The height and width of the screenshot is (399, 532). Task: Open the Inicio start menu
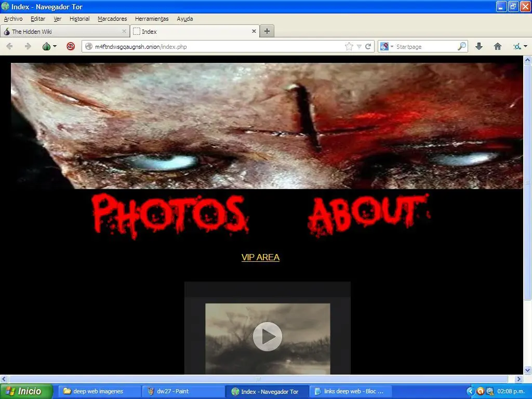point(26,391)
